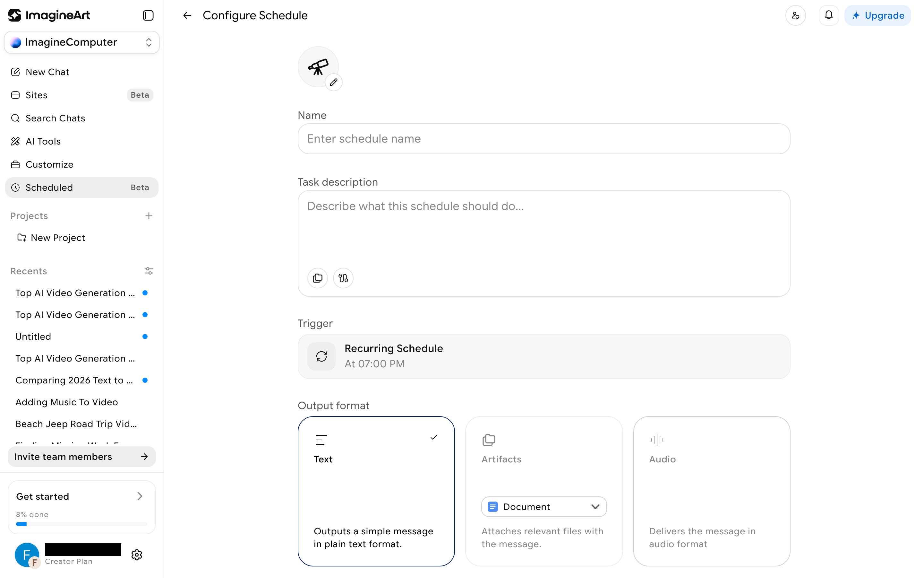Open Customize in the sidebar
This screenshot has width=924, height=578.
click(x=82, y=164)
